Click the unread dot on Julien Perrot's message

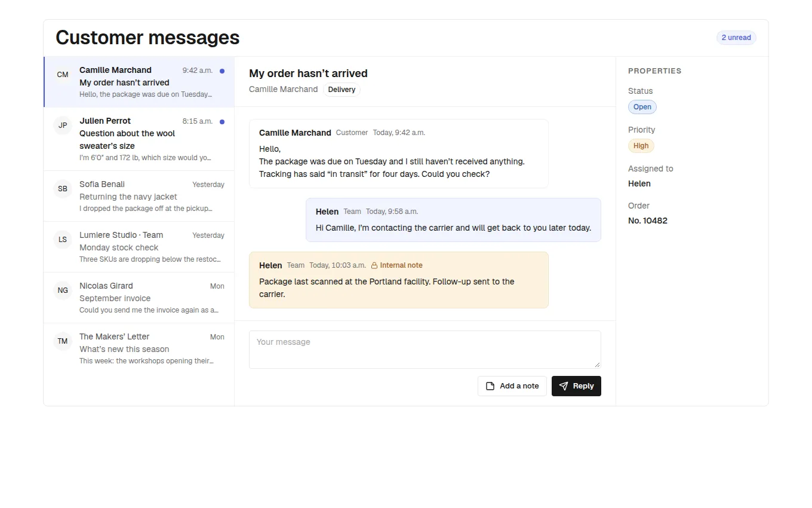222,121
